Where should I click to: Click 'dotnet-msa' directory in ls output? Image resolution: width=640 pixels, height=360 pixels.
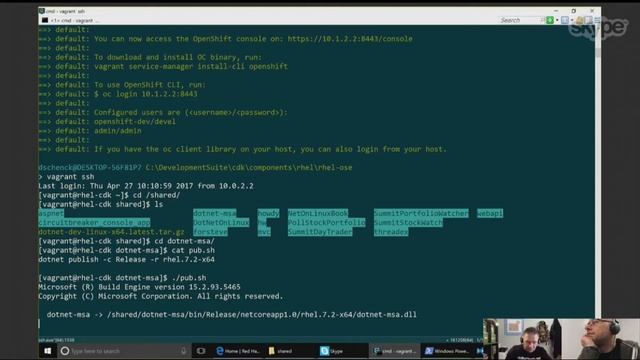click(215, 213)
